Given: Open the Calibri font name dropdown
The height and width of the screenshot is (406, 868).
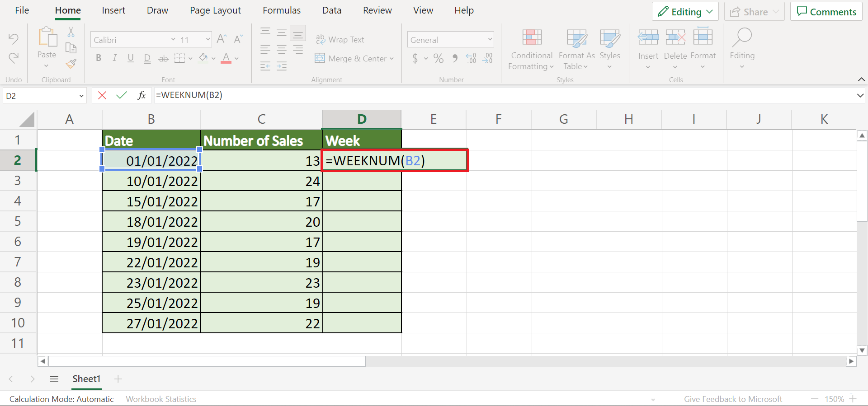Looking at the screenshot, I should click(x=133, y=40).
